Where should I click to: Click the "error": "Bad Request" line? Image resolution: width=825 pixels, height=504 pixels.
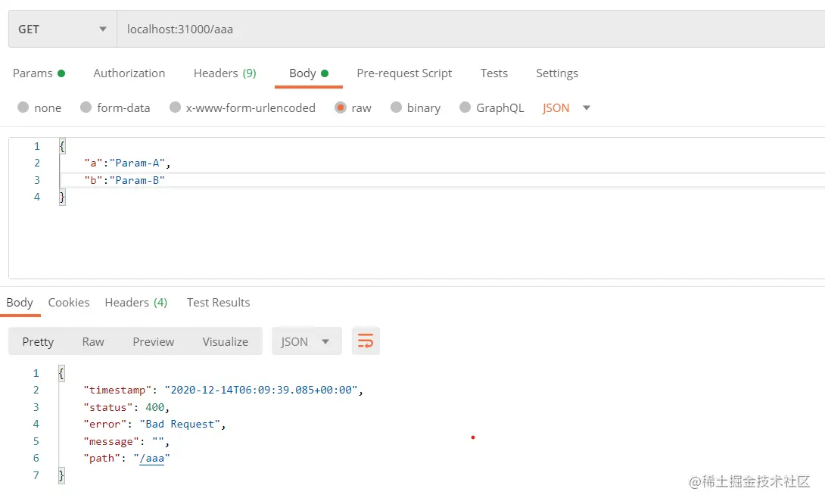coord(154,424)
